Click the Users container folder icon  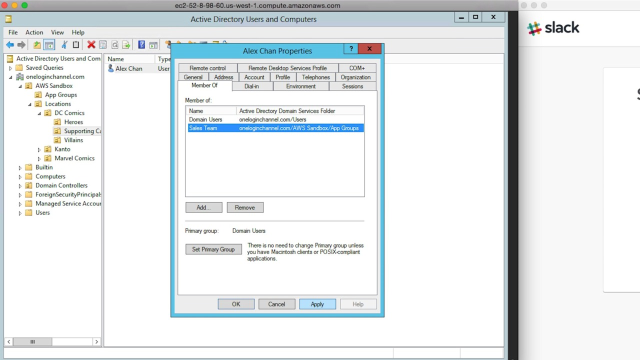pos(29,213)
